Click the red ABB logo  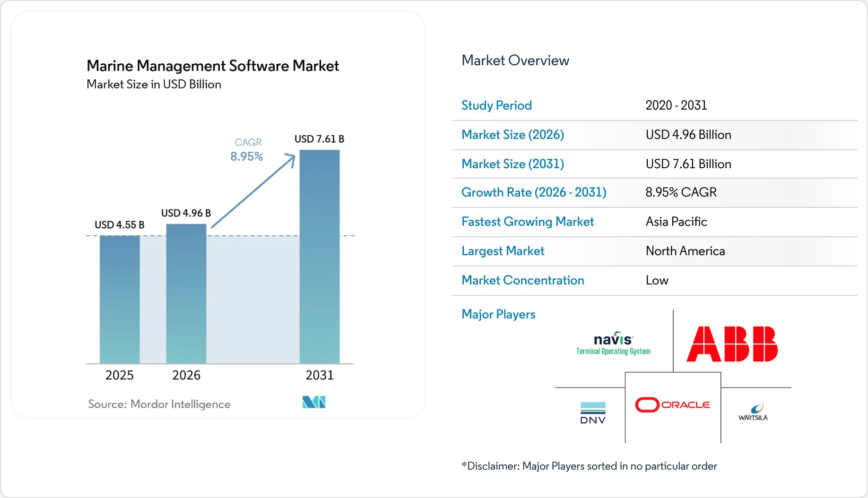(x=732, y=344)
